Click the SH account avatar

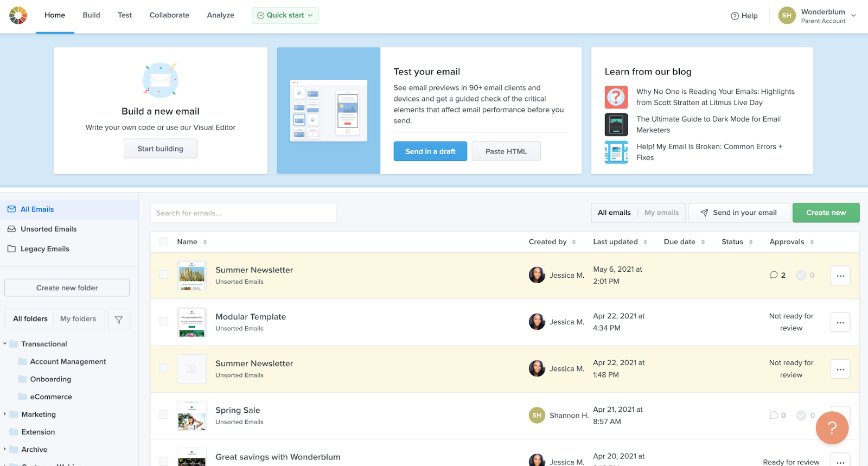787,16
